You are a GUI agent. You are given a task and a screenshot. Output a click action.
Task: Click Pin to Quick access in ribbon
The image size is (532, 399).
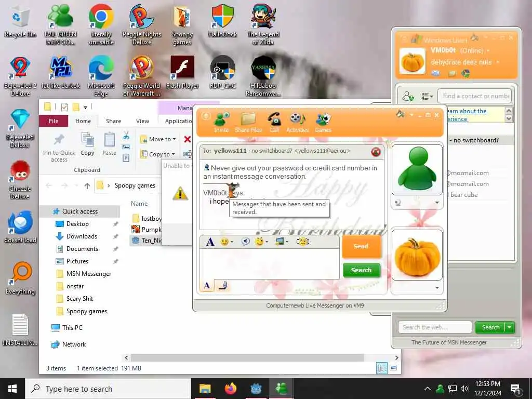(x=59, y=147)
